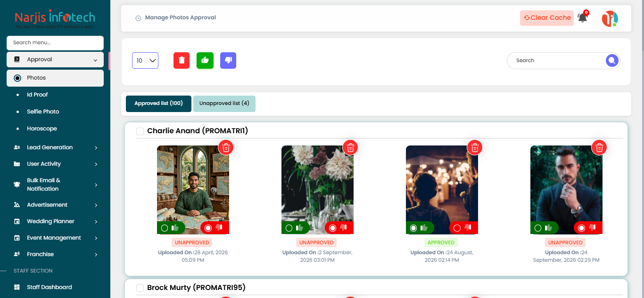Image resolution: width=644 pixels, height=298 pixels.
Task: Click the User Activity sidebar icon
Action: 17,164
